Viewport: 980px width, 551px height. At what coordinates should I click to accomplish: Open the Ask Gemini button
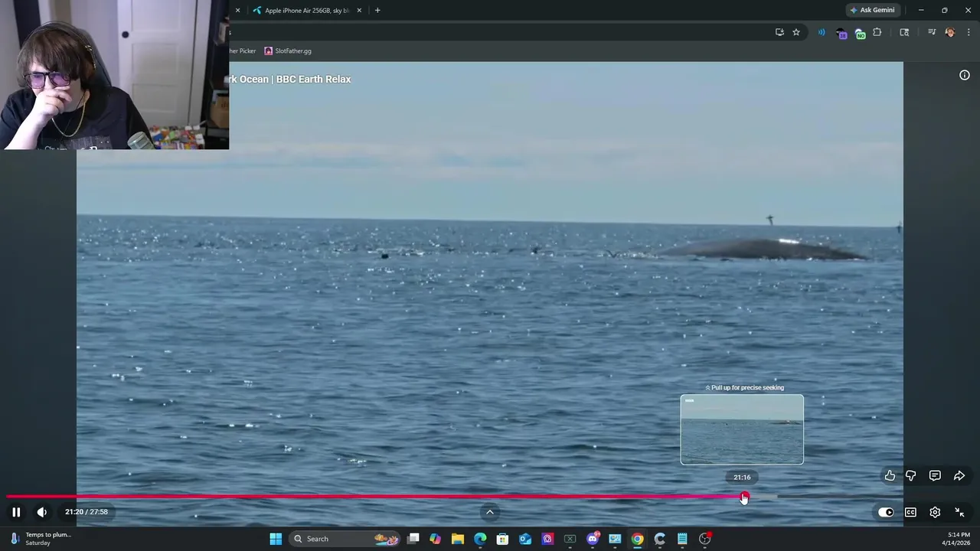click(872, 10)
